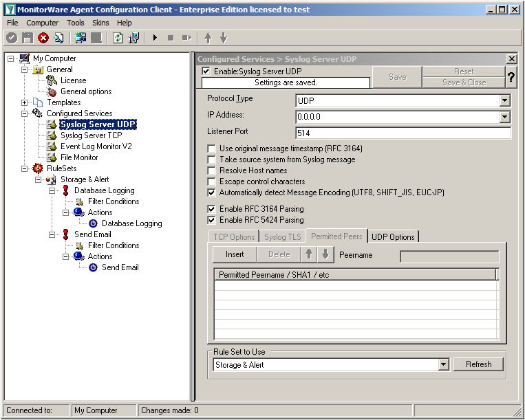Screen dimensions: 525x420
Task: Click the Event Log Monitor V2 icon
Action: pyautogui.click(x=52, y=146)
